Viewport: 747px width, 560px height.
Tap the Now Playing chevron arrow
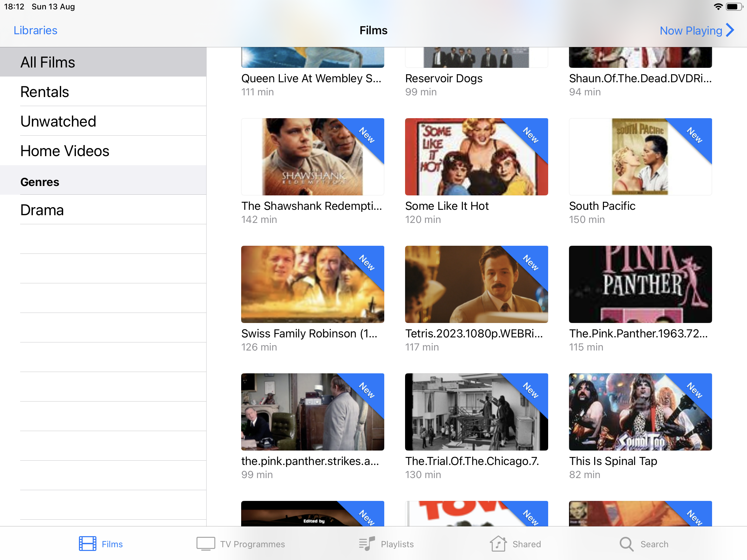pyautogui.click(x=731, y=30)
